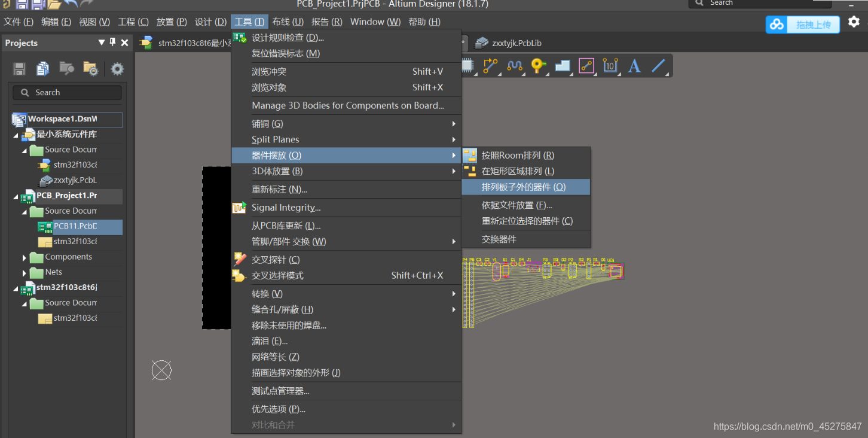
Task: Click the folder search icon in Projects panel
Action: [66, 69]
